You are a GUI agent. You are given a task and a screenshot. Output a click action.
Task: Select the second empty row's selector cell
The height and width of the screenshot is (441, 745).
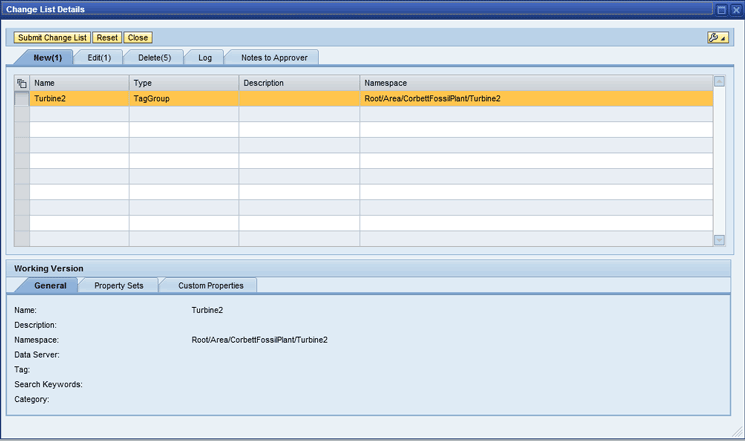tap(22, 130)
